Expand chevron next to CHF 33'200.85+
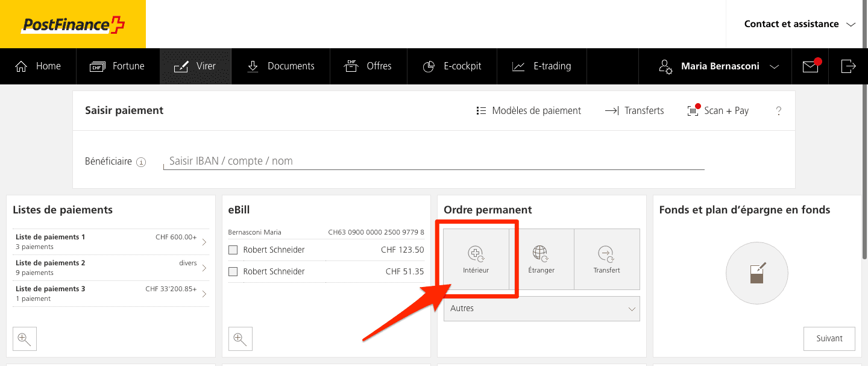The height and width of the screenshot is (366, 868). click(204, 294)
